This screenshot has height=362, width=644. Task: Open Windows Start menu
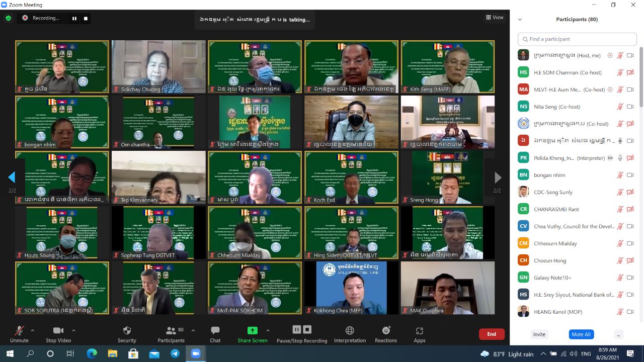point(10,354)
